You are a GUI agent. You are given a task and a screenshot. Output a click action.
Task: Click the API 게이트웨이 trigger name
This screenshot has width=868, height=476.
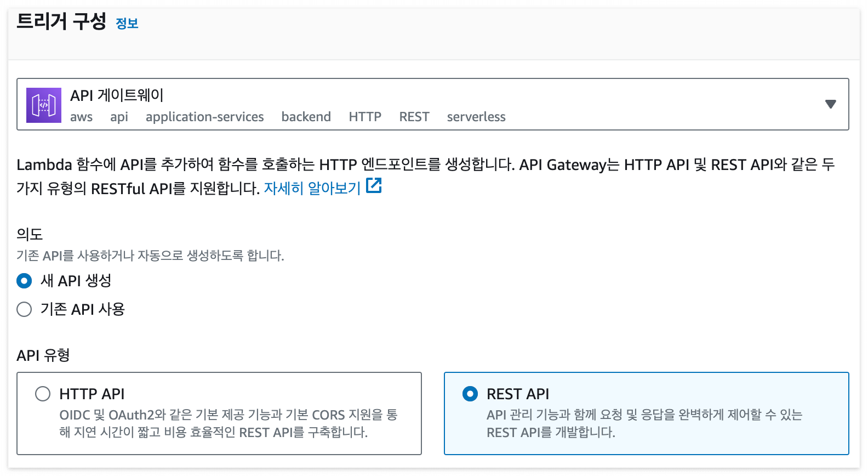click(117, 95)
